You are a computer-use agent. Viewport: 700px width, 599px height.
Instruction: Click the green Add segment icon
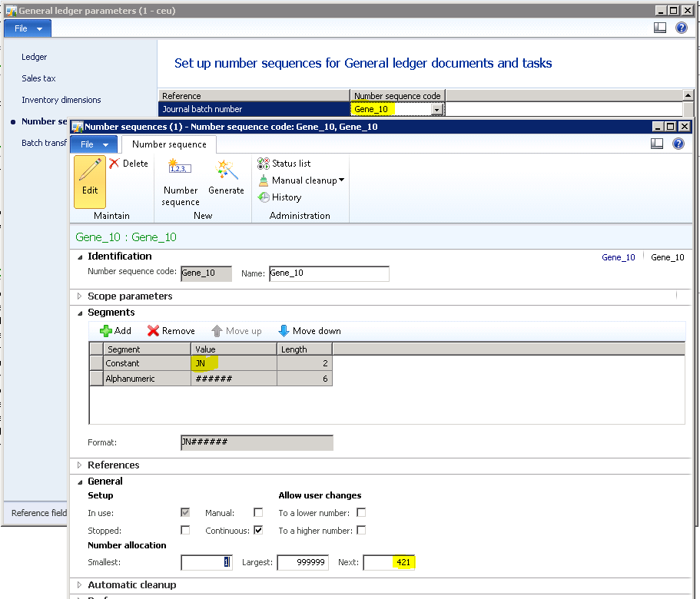coord(106,331)
